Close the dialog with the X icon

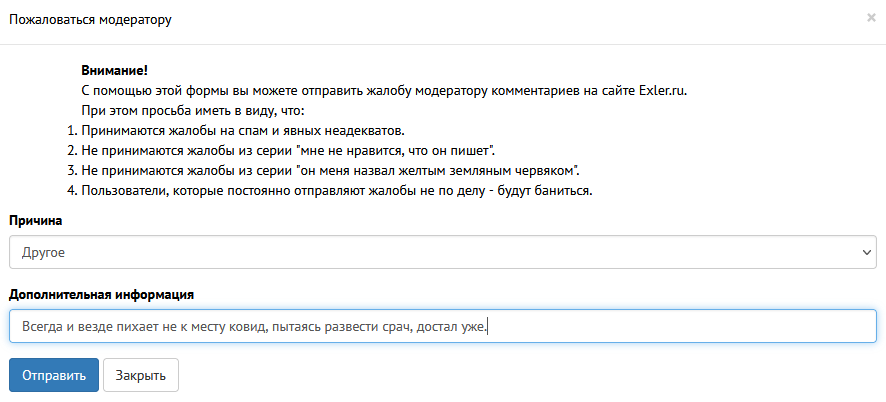871,18
